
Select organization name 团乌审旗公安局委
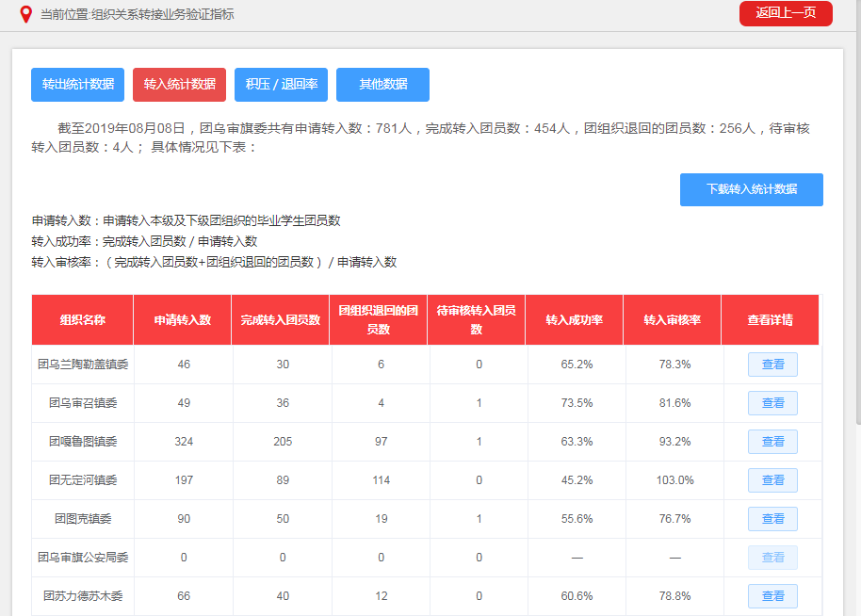83,558
